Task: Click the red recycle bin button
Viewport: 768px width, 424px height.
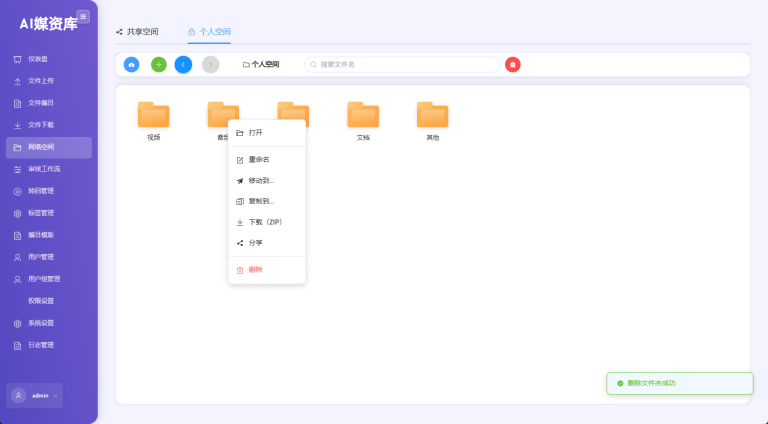Action: [x=513, y=64]
